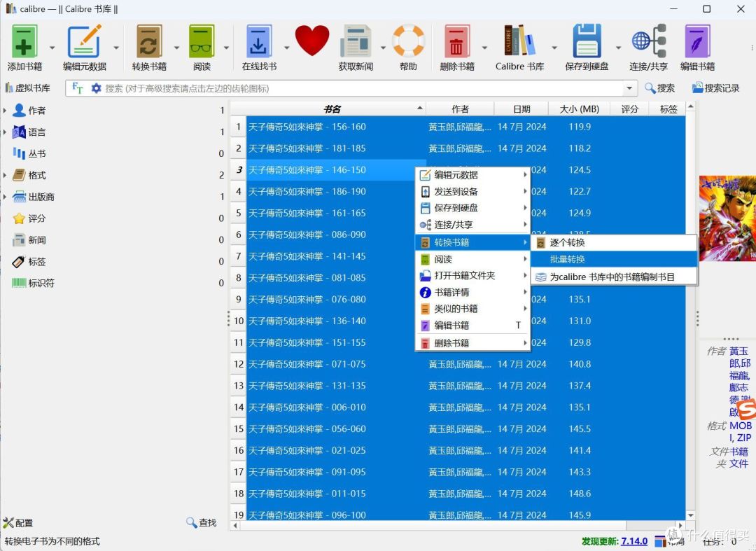Image resolution: width=756 pixels, height=551 pixels.
Task: Select 删除书籍 in the context menu
Action: pyautogui.click(x=472, y=343)
